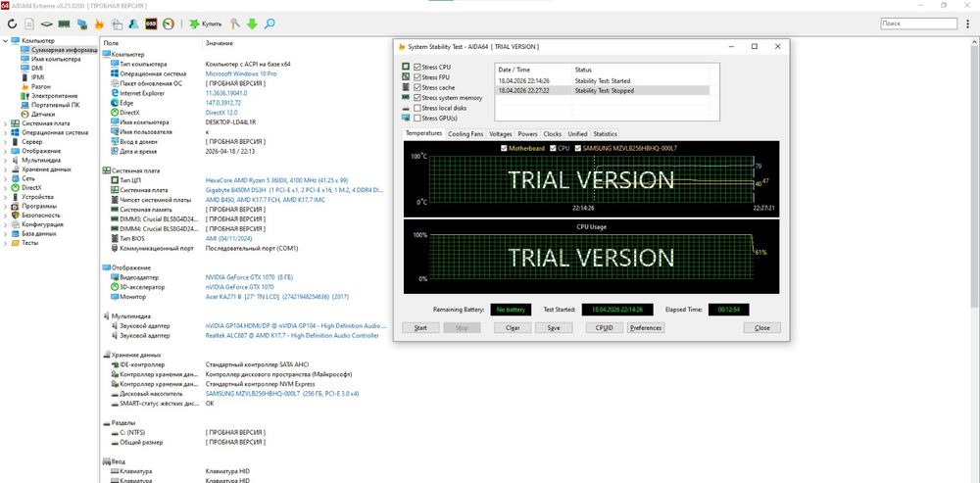This screenshot has width=980, height=483.
Task: Click the blue magnifier search icon
Action: click(x=269, y=24)
